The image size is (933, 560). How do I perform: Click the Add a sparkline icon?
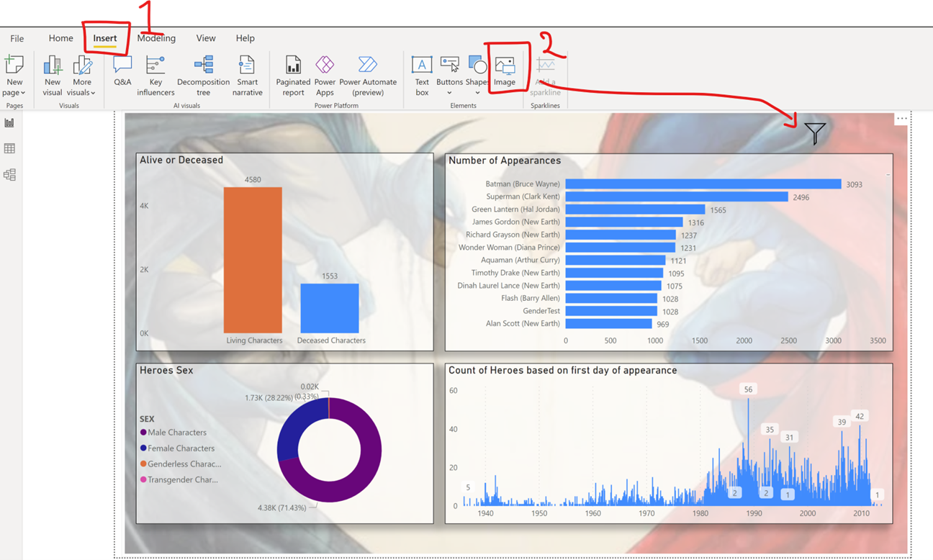point(545,66)
